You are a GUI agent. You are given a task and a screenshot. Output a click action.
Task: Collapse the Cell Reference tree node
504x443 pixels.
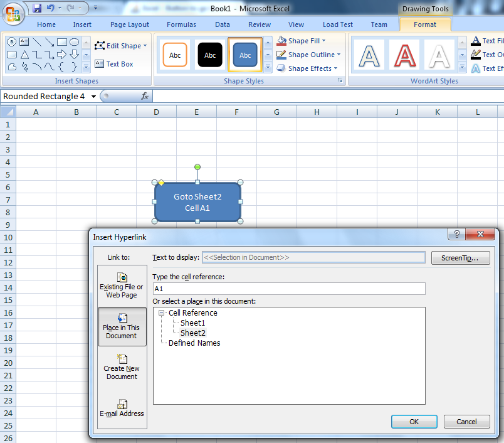[x=162, y=313]
